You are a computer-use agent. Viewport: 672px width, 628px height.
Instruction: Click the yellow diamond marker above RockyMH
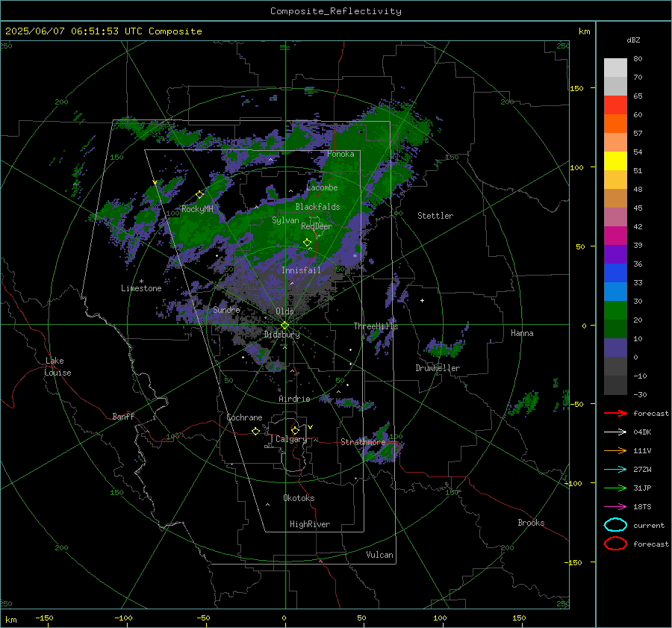199,195
